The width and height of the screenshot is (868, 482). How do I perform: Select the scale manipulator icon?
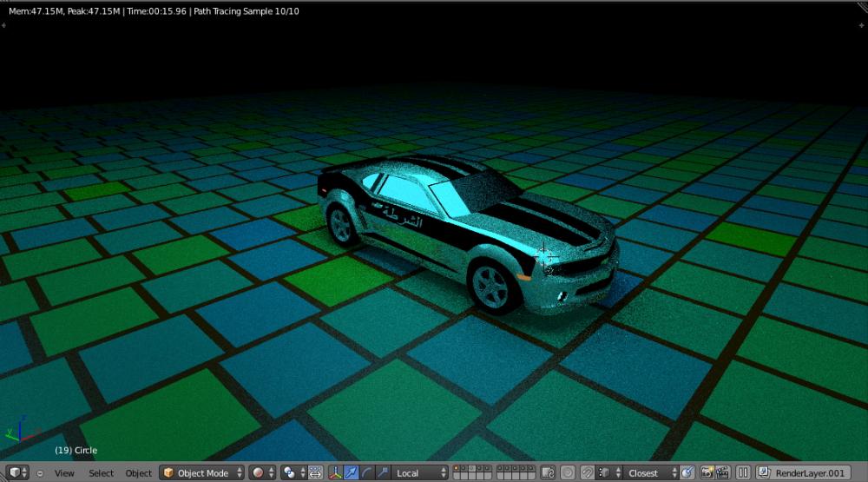point(383,472)
